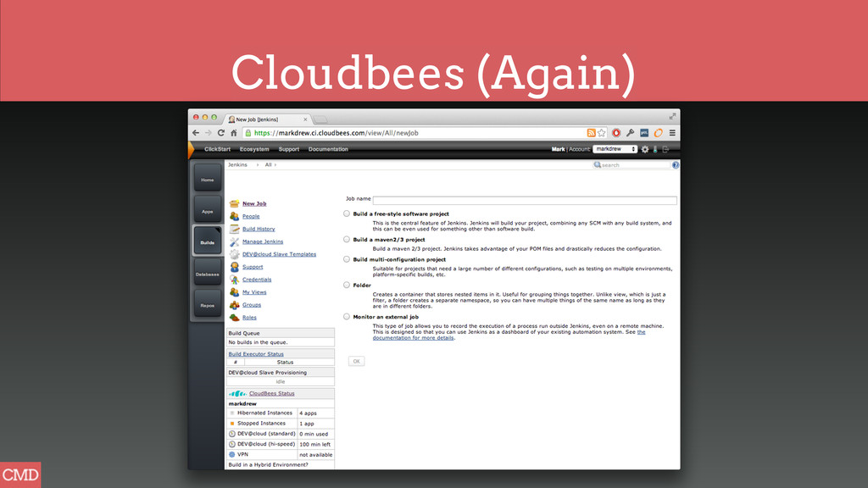This screenshot has height=488, width=868.
Task: Click the 'Hibernated Instances' row text
Action: click(264, 413)
